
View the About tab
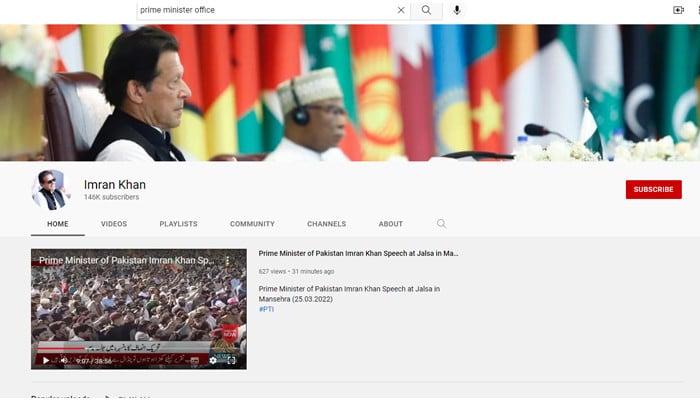pos(391,224)
